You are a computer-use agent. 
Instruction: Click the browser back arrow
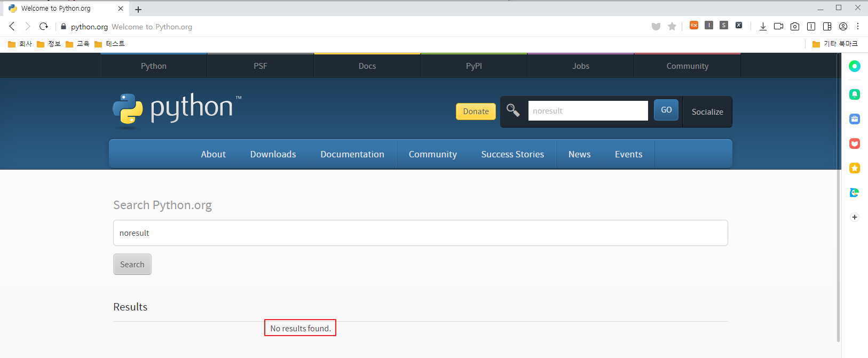point(12,26)
